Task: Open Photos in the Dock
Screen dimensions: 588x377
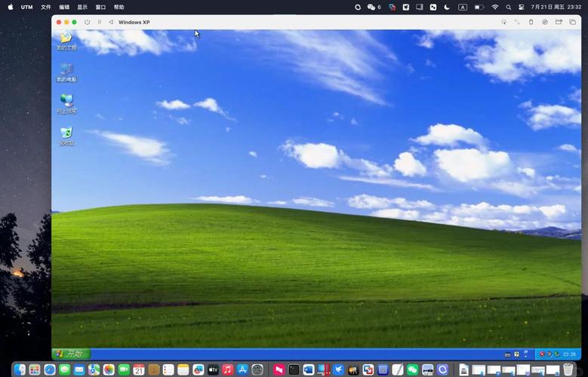Action: click(109, 370)
